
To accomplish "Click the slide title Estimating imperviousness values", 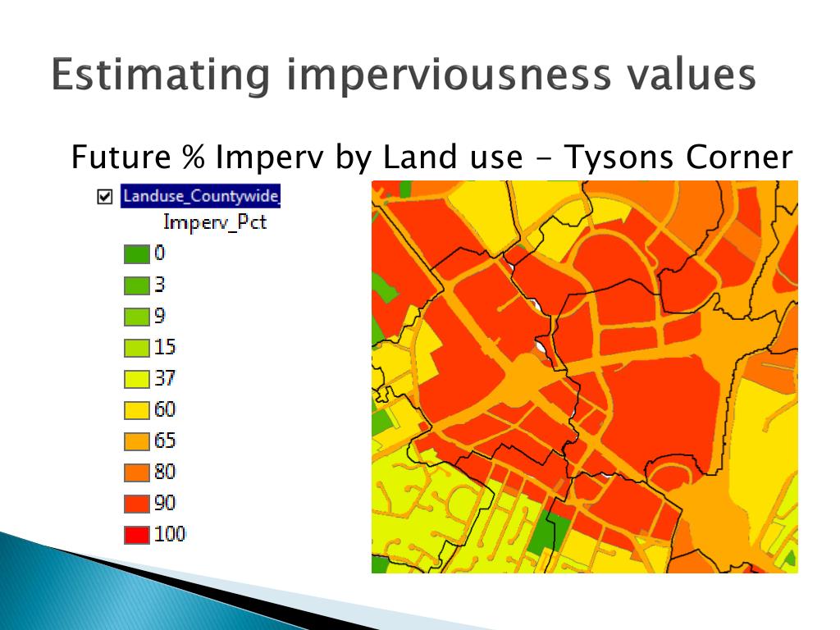I will (x=404, y=75).
